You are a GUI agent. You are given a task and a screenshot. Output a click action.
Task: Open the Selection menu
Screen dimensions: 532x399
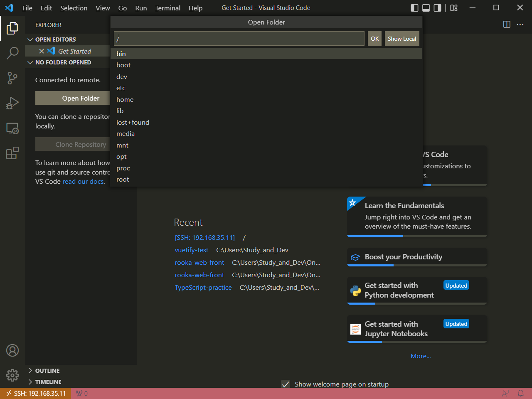(74, 8)
